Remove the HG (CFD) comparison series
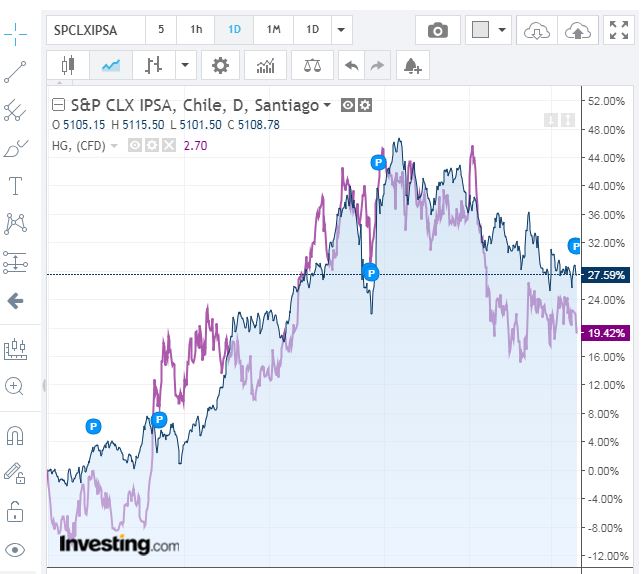 169,145
